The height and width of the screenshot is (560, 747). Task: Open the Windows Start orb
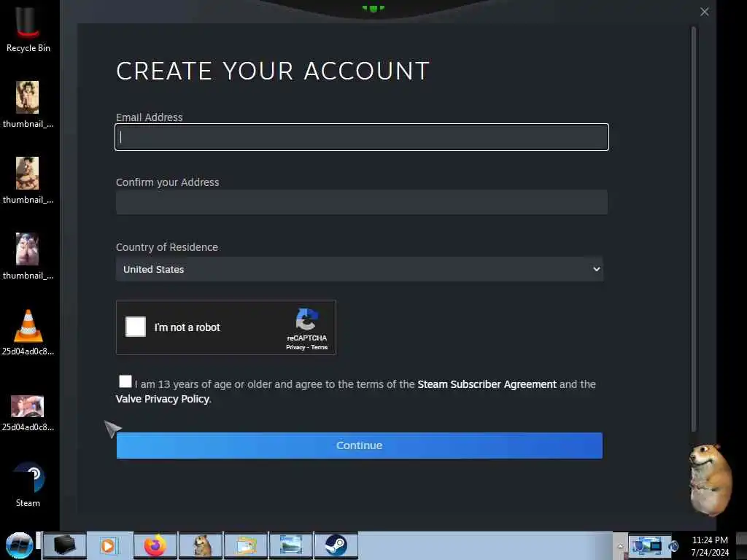[19, 545]
